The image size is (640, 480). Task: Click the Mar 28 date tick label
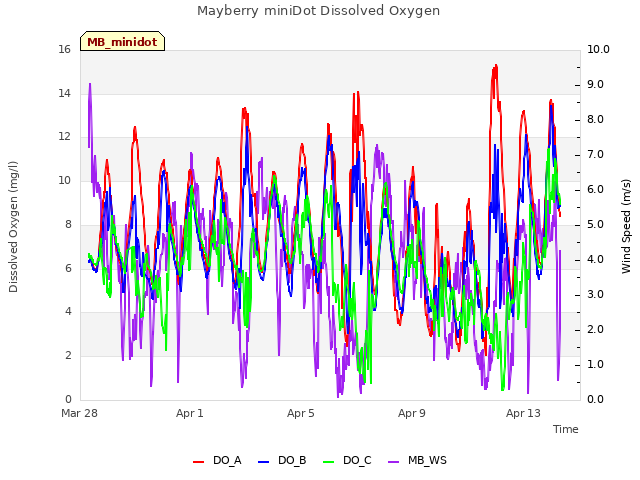pyautogui.click(x=80, y=413)
